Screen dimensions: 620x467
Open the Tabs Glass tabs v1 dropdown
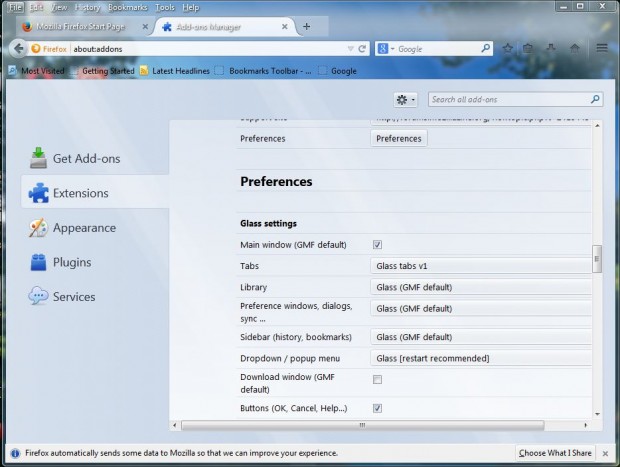[x=481, y=266]
